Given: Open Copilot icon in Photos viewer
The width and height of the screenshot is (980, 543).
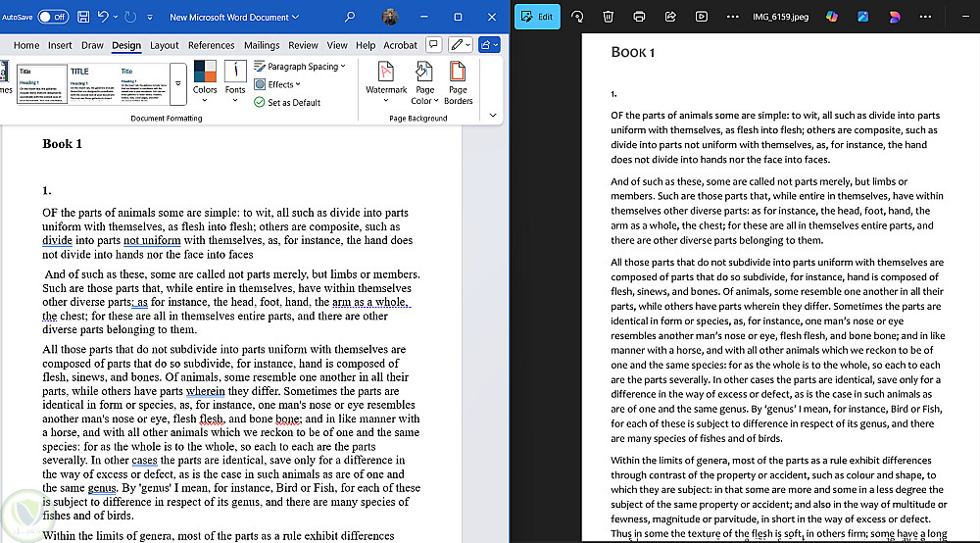Looking at the screenshot, I should [832, 17].
